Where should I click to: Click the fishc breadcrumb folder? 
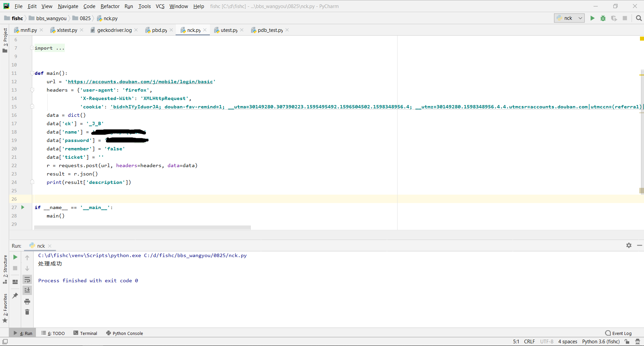tap(14, 18)
